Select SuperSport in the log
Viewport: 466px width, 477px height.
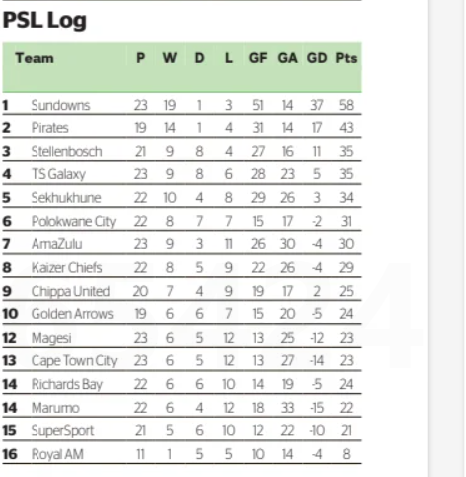63,431
